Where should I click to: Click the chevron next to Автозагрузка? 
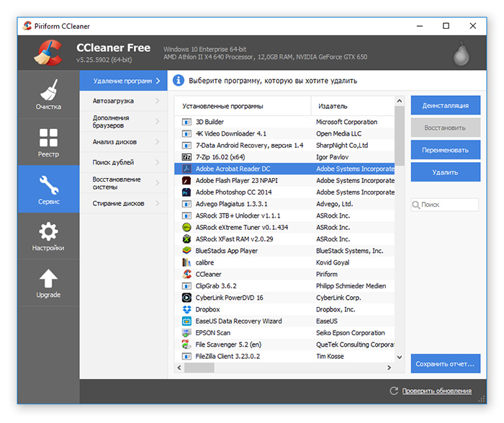[x=158, y=101]
